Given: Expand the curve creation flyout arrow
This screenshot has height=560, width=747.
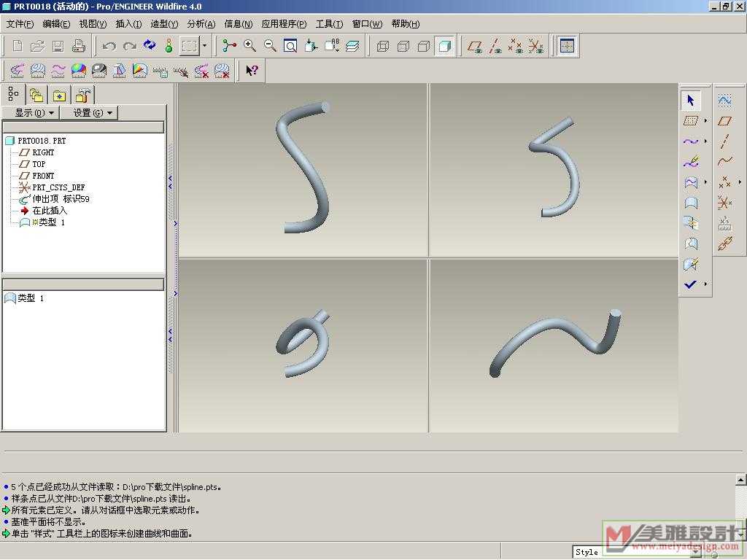Looking at the screenshot, I should [x=706, y=141].
